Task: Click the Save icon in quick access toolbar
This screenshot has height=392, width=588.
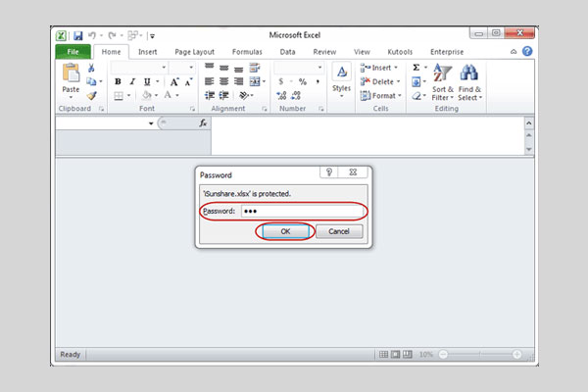Action: point(78,35)
